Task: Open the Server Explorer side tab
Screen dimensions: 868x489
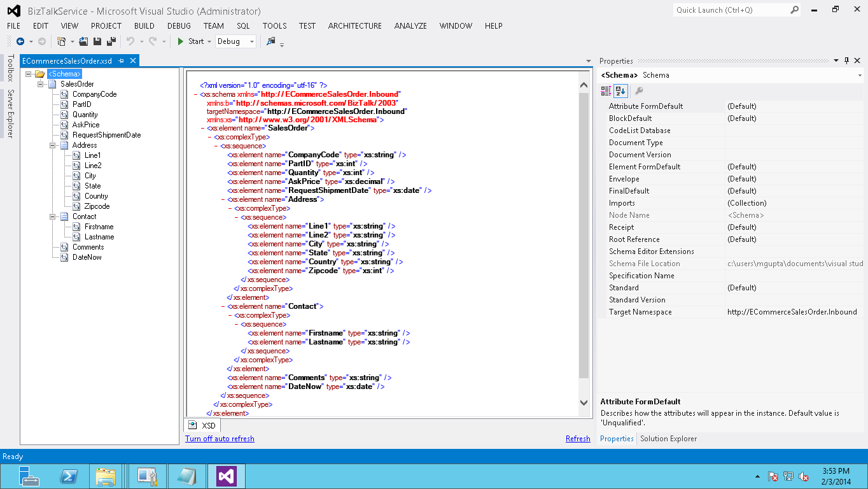Action: coord(10,114)
